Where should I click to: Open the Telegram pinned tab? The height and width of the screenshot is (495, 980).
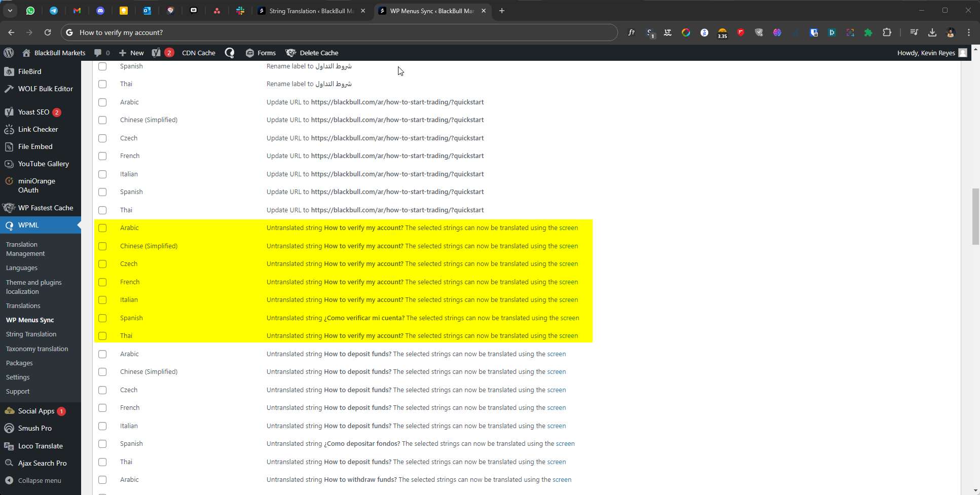coord(54,11)
